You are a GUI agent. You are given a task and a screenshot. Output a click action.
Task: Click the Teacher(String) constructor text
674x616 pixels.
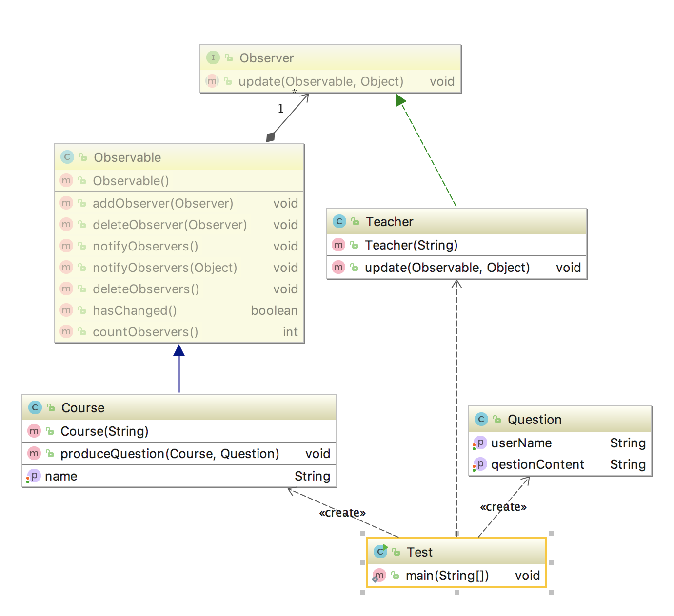(411, 245)
